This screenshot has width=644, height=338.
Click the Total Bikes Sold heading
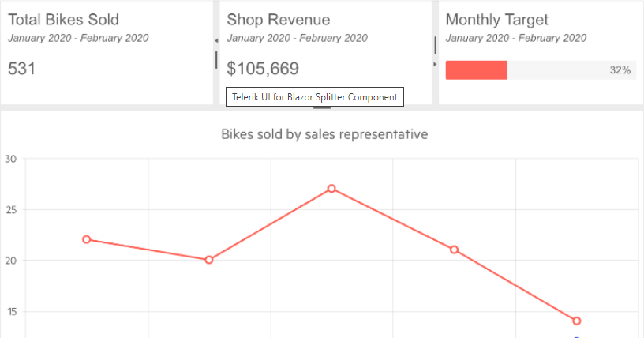click(x=63, y=20)
